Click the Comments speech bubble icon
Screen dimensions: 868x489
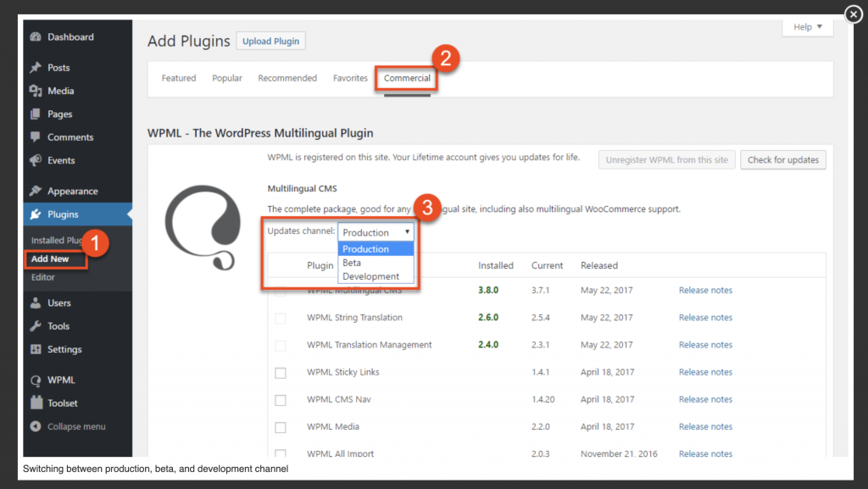coord(36,137)
